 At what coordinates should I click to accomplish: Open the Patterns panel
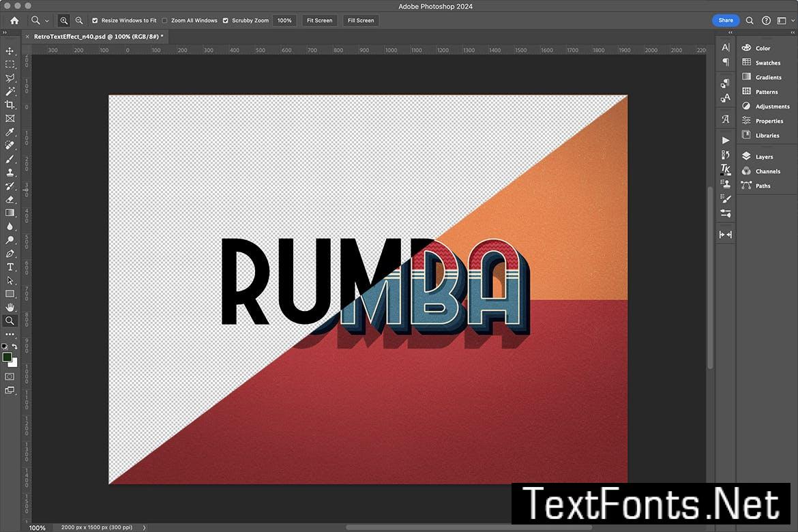(x=760, y=91)
